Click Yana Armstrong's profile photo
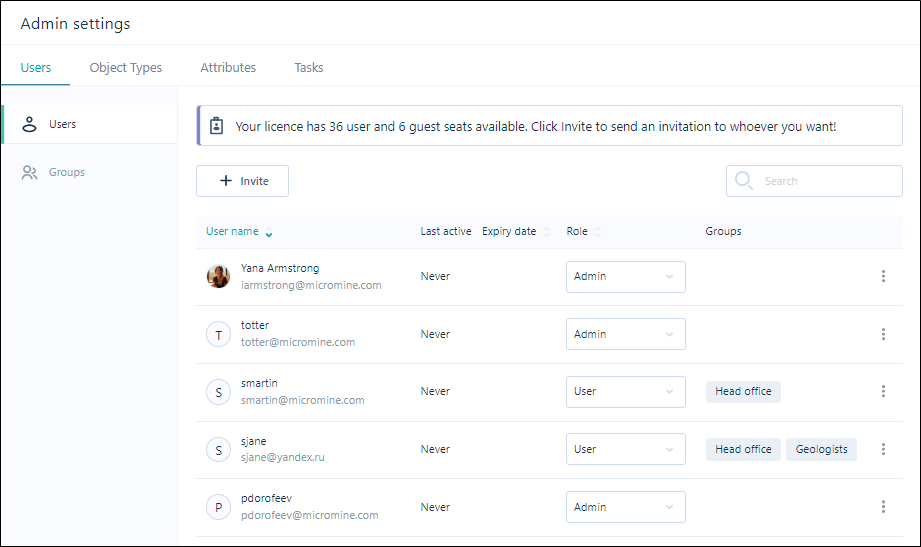 [219, 276]
